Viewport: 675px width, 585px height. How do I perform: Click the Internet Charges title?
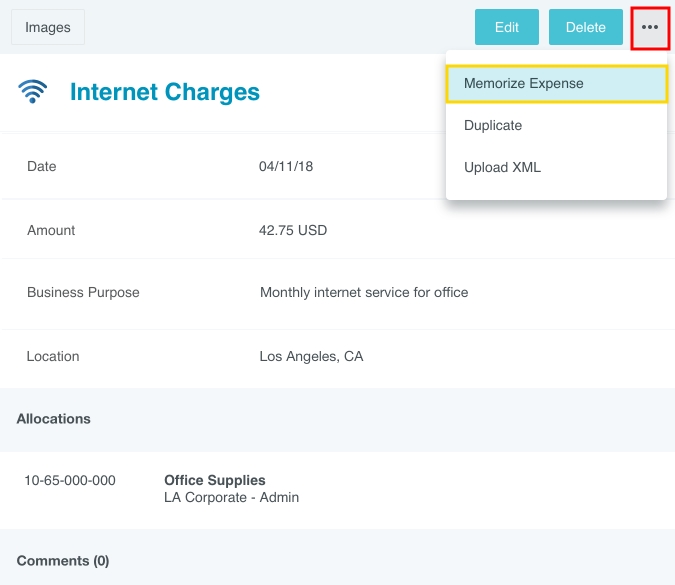pos(165,93)
